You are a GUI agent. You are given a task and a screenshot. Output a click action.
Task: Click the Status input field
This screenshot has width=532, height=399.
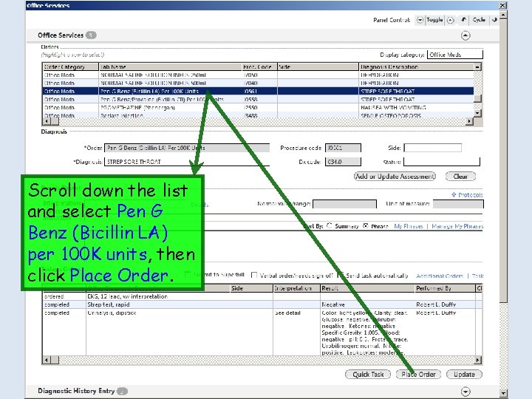[x=442, y=162]
